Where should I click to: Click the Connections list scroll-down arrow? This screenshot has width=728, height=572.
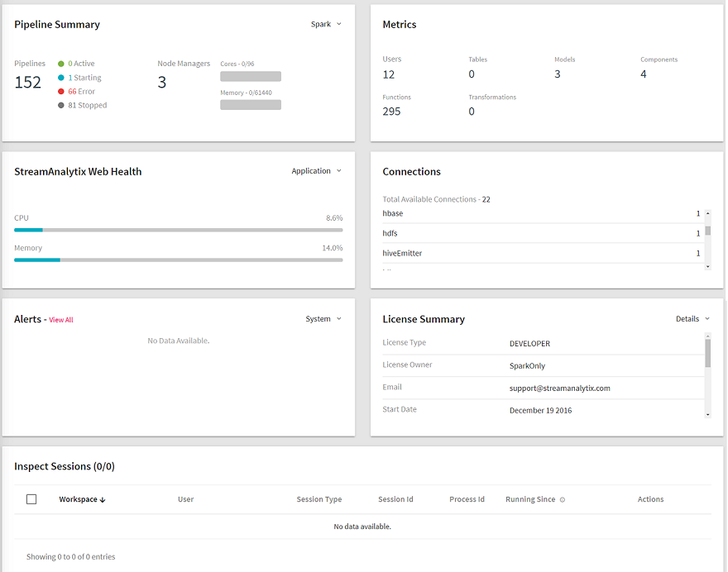click(x=707, y=266)
